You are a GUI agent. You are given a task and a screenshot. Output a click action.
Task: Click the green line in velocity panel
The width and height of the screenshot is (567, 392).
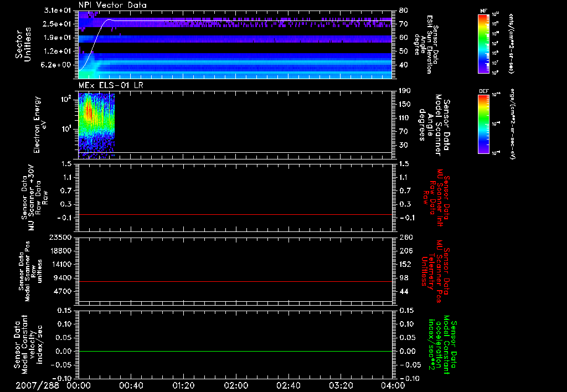(235, 351)
